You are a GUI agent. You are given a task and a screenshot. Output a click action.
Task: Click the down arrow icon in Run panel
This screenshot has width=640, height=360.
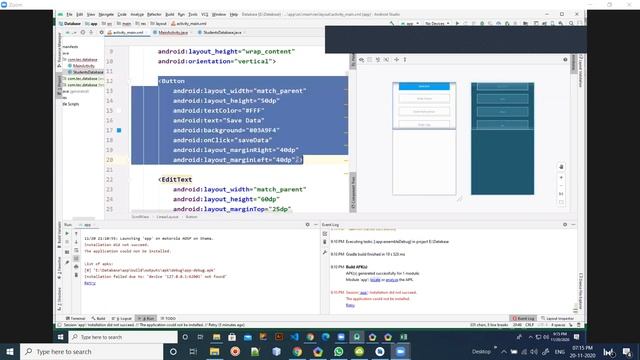pos(76,242)
